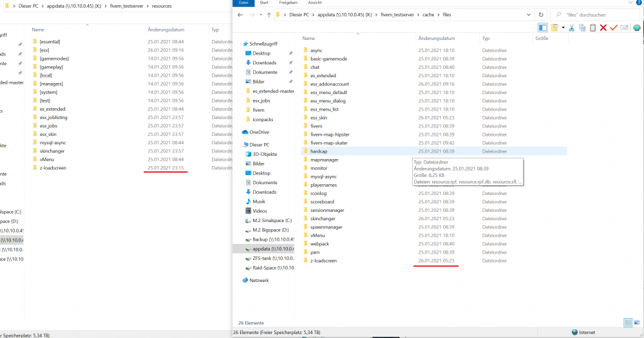This screenshot has height=338, width=644.
Task: Click fivem_testserver in right window breadcrumb
Action: tap(397, 14)
